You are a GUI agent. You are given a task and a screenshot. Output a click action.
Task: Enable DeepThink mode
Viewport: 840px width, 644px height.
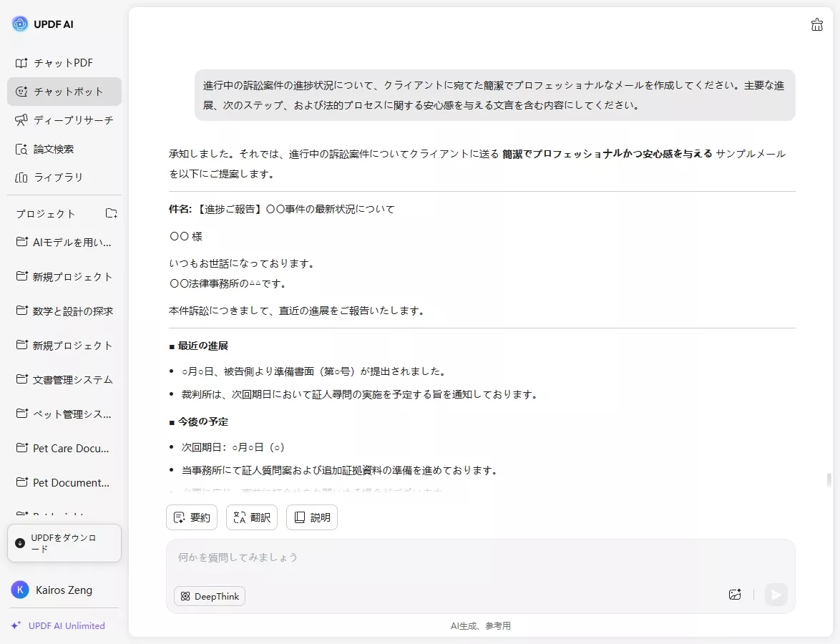pyautogui.click(x=209, y=595)
